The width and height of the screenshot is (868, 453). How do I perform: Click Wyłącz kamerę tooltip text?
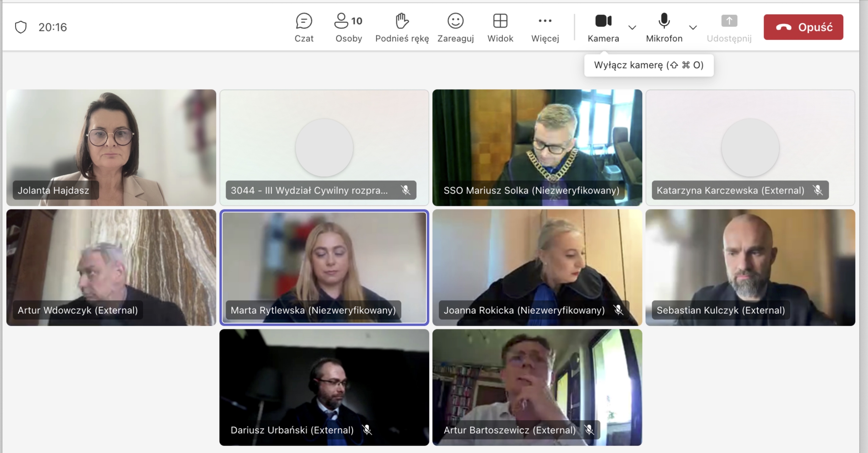[x=649, y=65]
